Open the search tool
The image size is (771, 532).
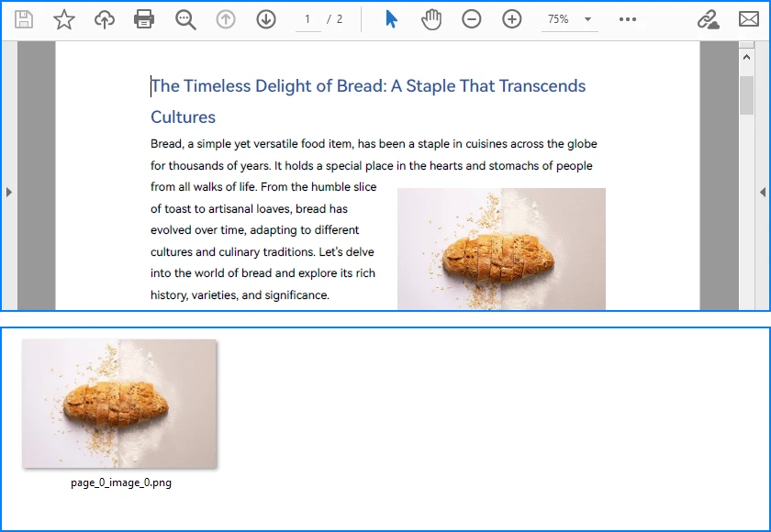[x=185, y=18]
